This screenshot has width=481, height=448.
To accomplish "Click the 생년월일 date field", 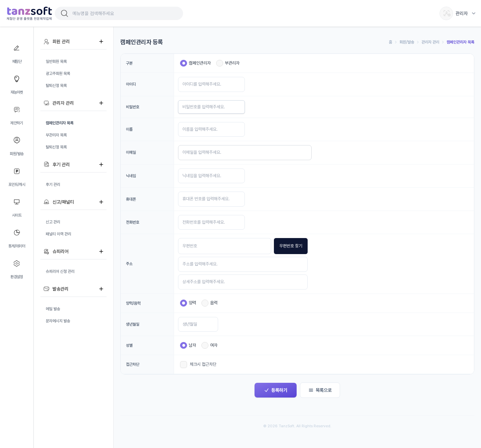I will [x=198, y=324].
